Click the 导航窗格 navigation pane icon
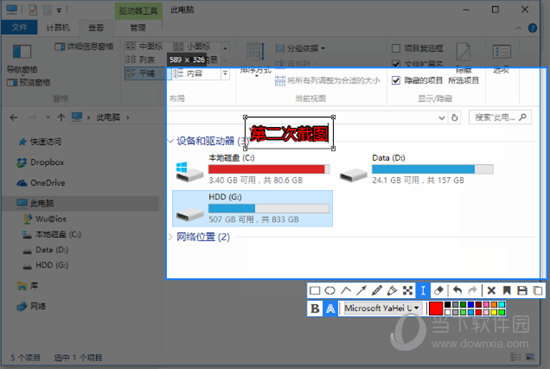Viewport: 550px width, 369px height. click(22, 52)
